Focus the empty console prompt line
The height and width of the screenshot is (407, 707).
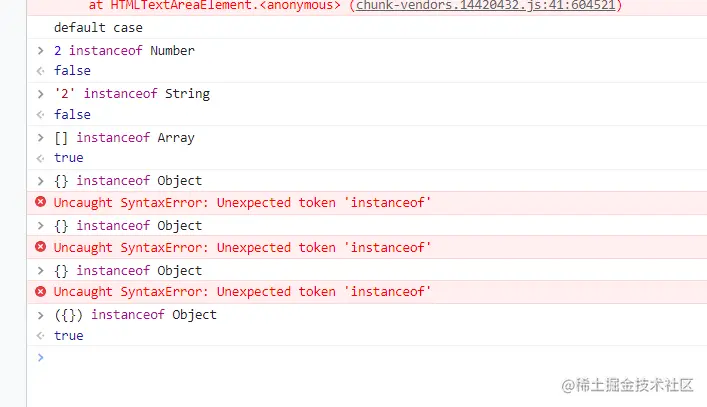300,358
